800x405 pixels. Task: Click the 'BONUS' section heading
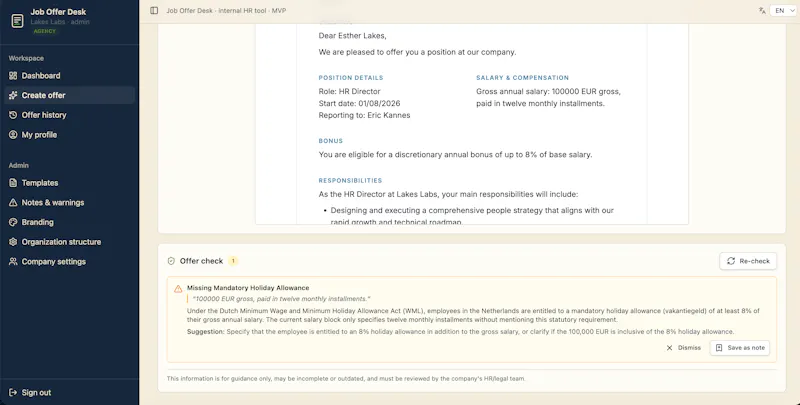pyautogui.click(x=331, y=141)
